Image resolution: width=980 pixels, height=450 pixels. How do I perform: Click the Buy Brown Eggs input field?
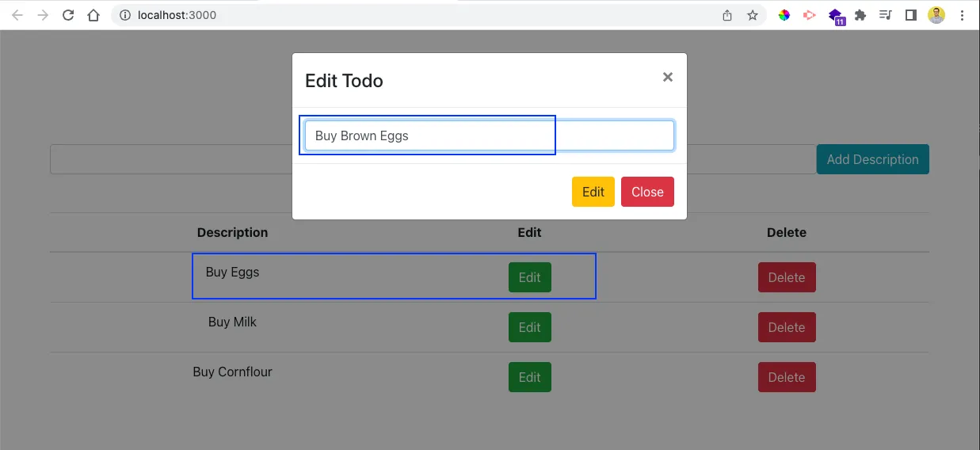[x=490, y=135]
